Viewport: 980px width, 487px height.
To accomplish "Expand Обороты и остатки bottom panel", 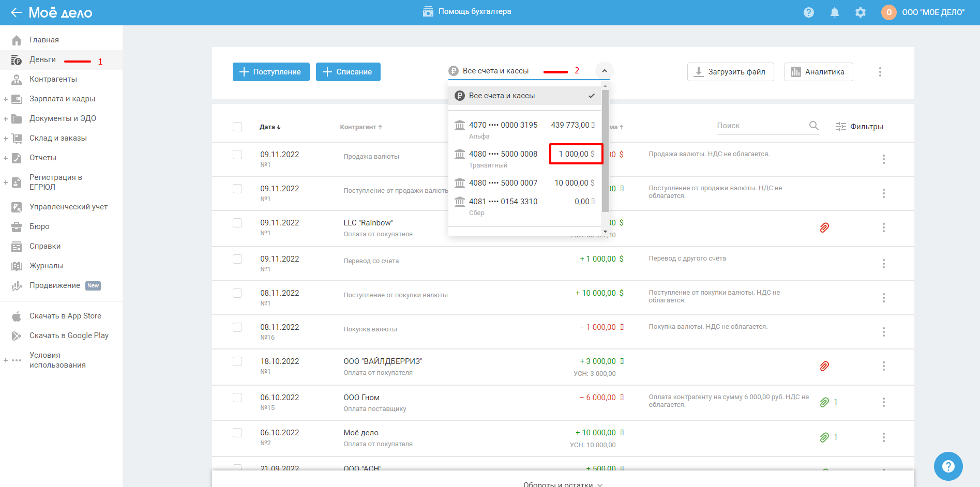I will 562,484.
